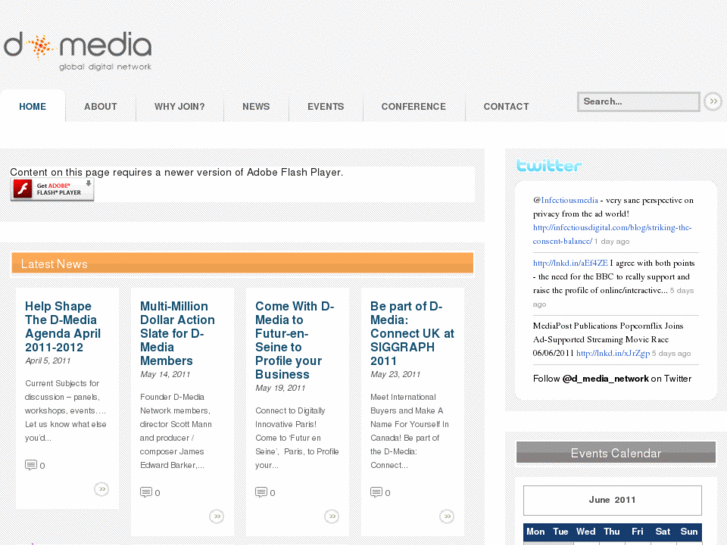Open the News menu item
727x545 pixels.
256,106
